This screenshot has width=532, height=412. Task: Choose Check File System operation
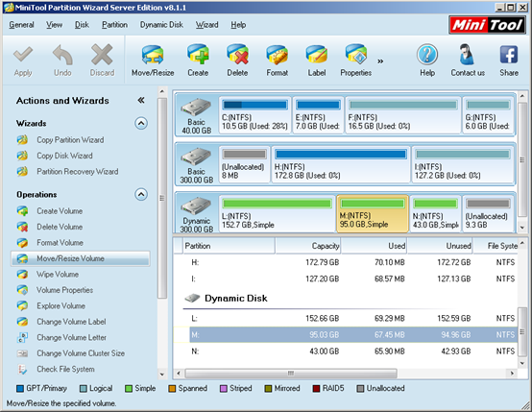click(65, 369)
